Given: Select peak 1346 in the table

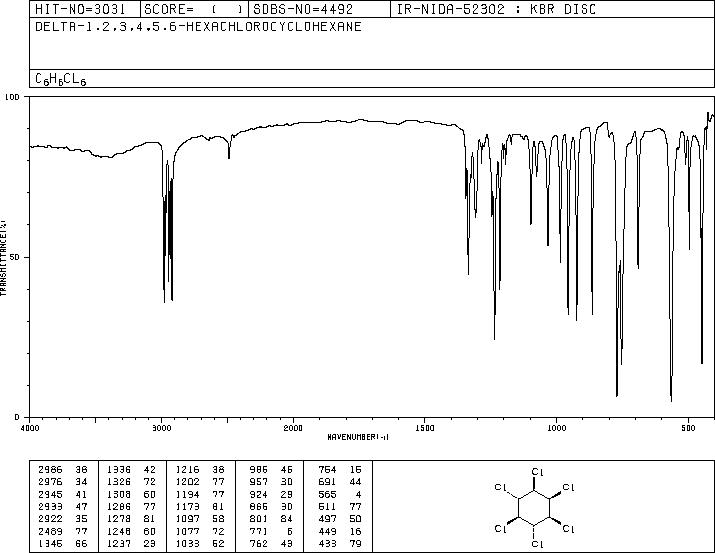Looking at the screenshot, I should tap(62, 543).
